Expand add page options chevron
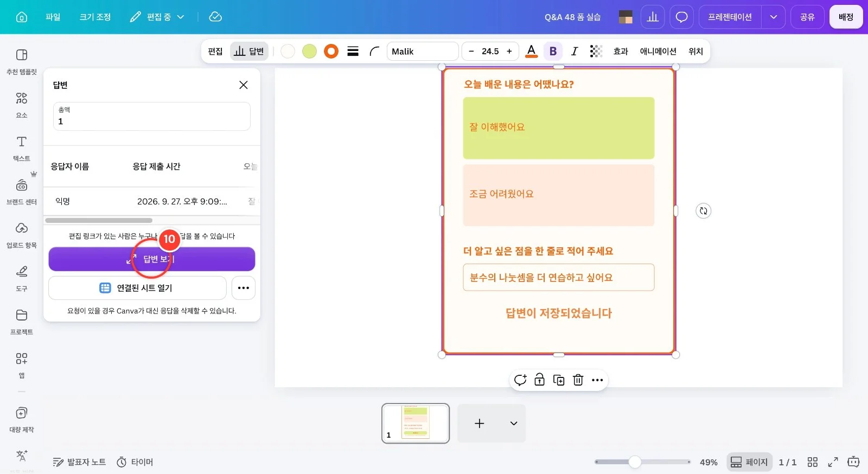This screenshot has height=474, width=868. point(514,424)
